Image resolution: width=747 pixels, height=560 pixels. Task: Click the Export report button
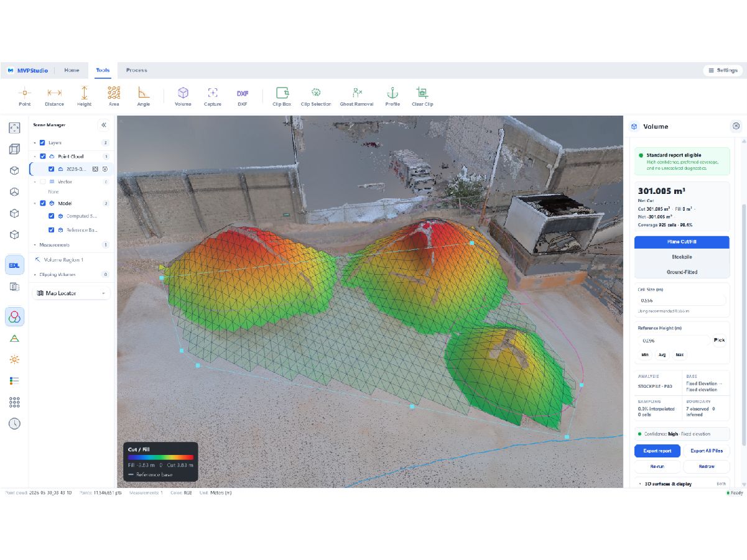[657, 451]
